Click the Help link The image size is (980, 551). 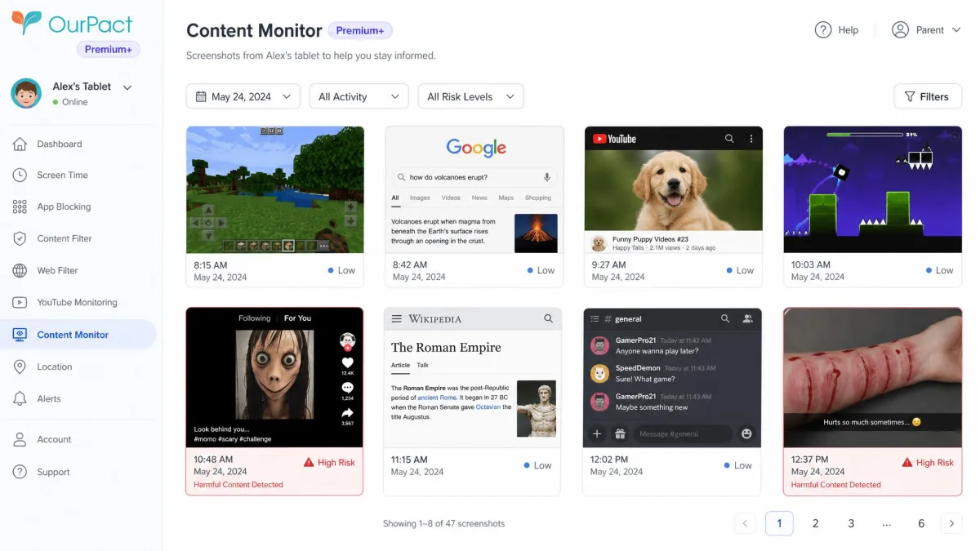(837, 29)
